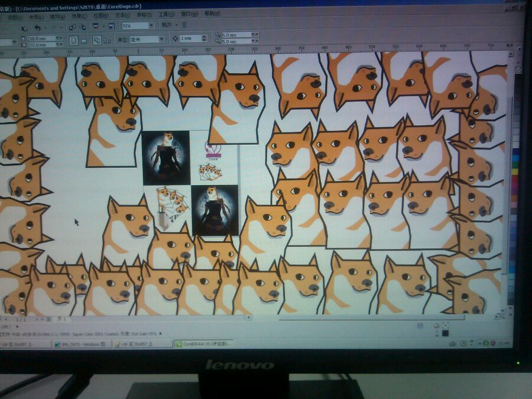Click the black outline color swatch
This screenshot has height=399, width=532.
tap(445, 333)
